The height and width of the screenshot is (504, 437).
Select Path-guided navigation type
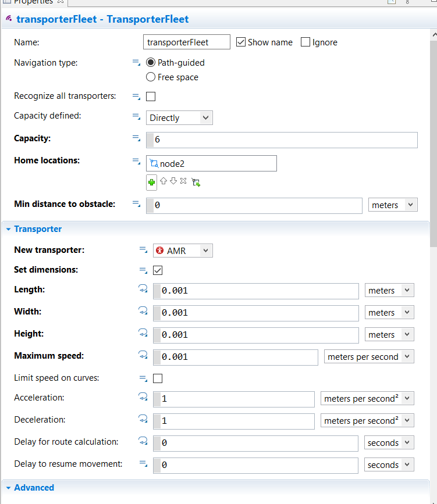click(x=151, y=62)
